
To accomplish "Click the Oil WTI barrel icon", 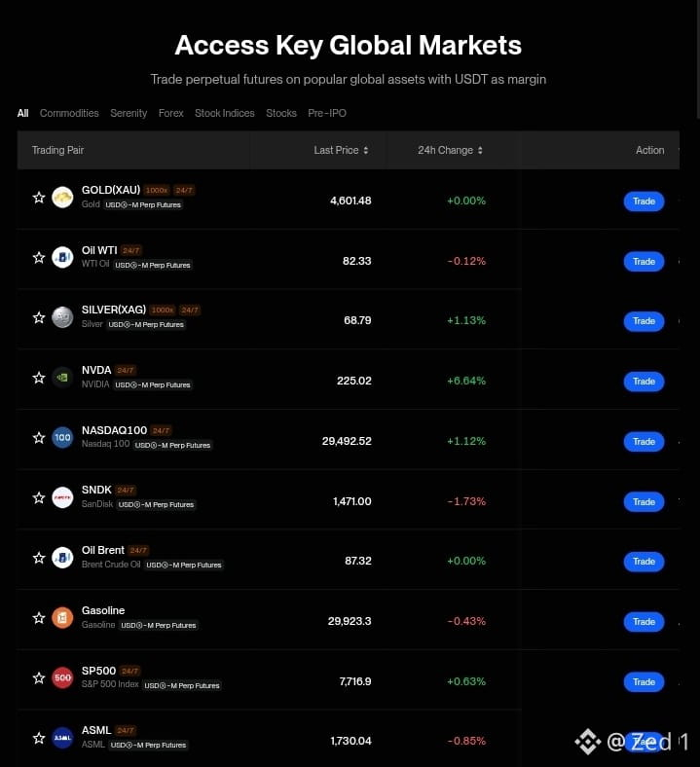I will pyautogui.click(x=62, y=257).
